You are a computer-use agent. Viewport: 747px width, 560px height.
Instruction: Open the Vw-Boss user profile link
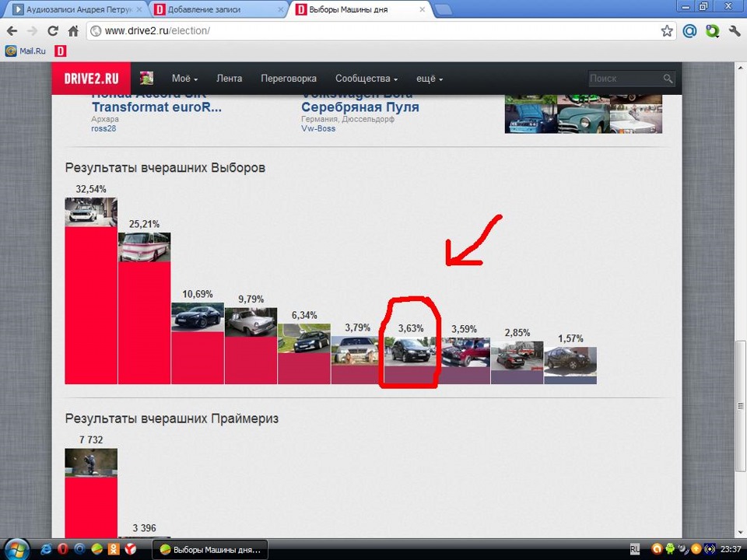[x=318, y=128]
